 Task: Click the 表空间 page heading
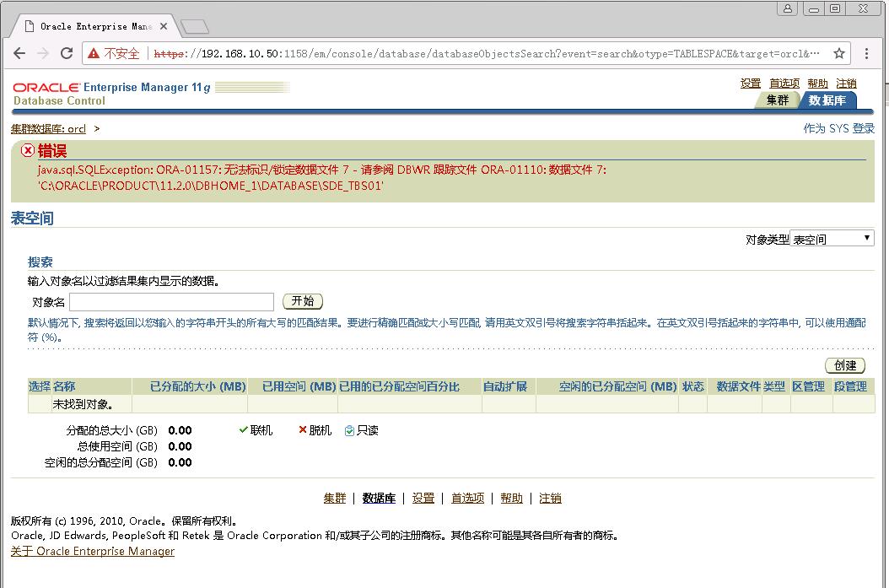[x=32, y=218]
